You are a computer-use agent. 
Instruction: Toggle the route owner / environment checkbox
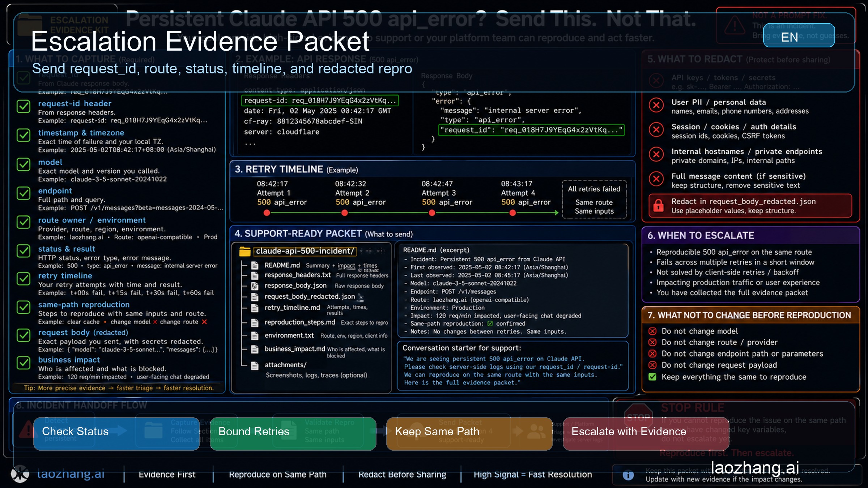coord(24,222)
